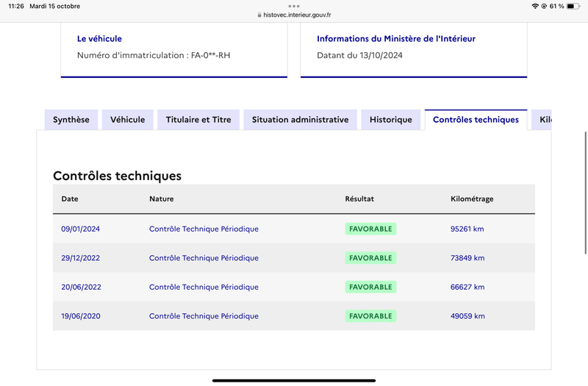Image resolution: width=588 pixels, height=386 pixels.
Task: Tap the 61 % battery percentage
Action: pos(556,6)
